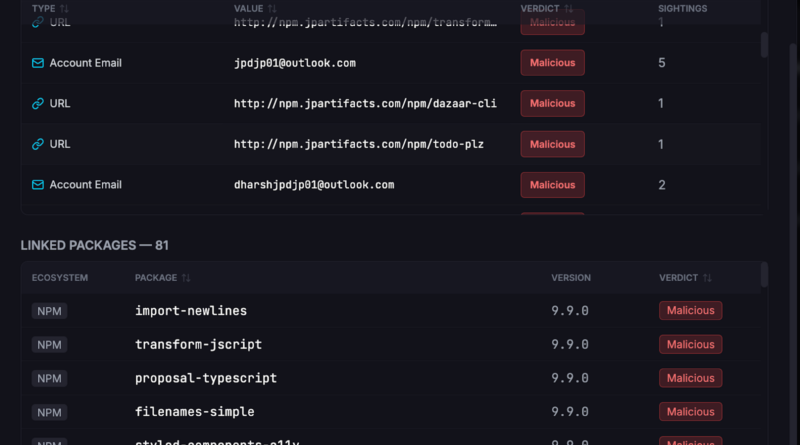Click Malicious verdict for import-newlines package

(690, 311)
